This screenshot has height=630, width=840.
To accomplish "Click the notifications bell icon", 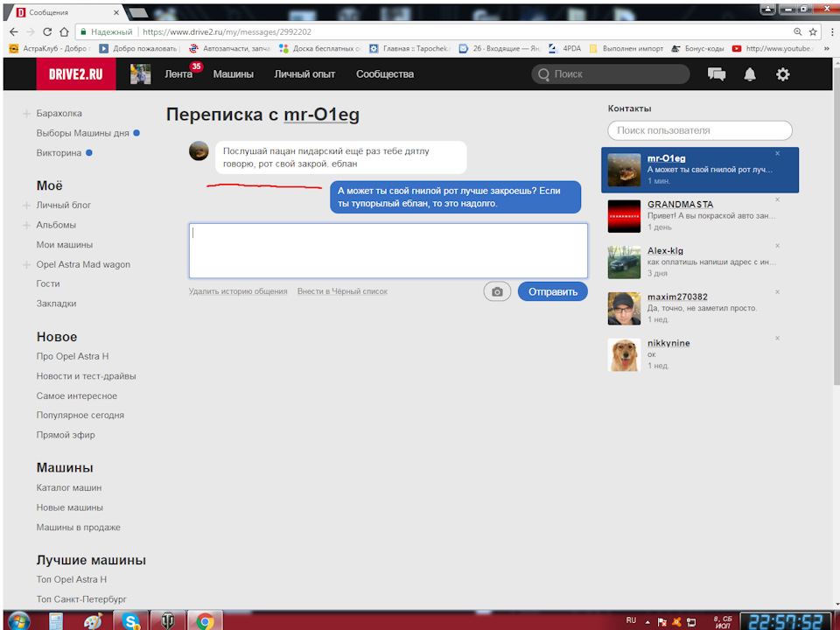I will pyautogui.click(x=750, y=74).
